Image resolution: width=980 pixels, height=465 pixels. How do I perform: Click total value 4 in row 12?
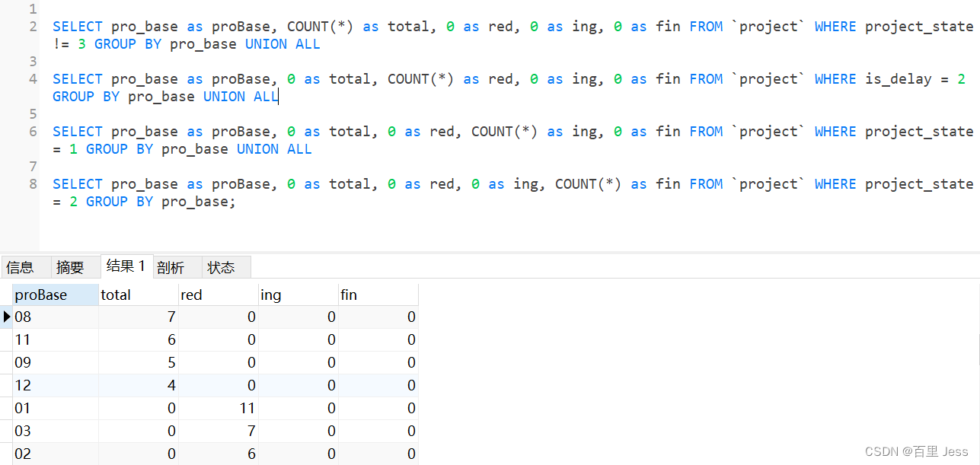coord(139,385)
